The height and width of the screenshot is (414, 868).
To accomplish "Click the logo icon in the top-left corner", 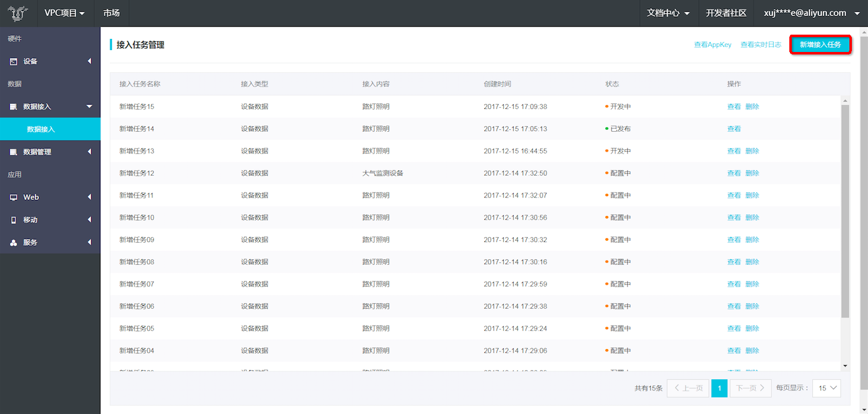I will (x=17, y=13).
